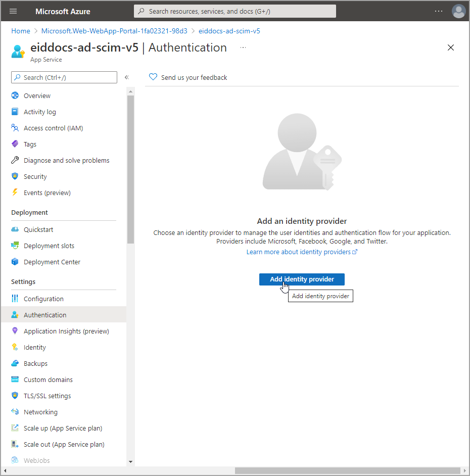The width and height of the screenshot is (470, 476).
Task: Click the Add identity provider button
Action: click(302, 279)
